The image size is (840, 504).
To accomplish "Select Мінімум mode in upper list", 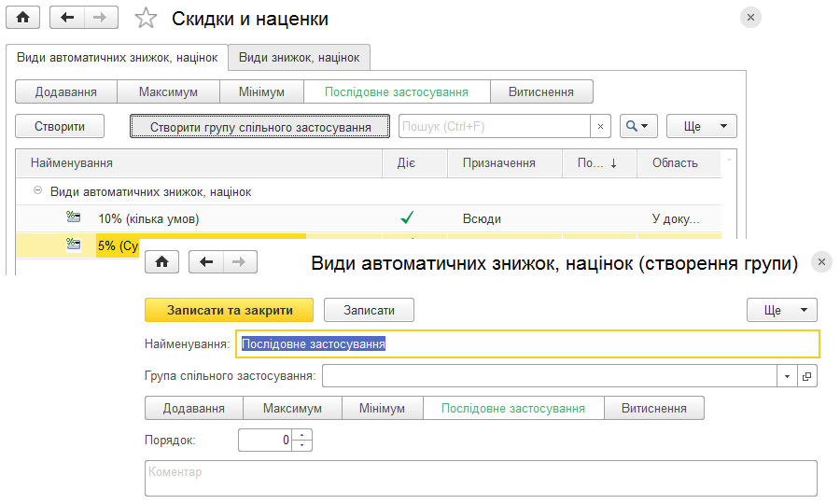I will [x=261, y=91].
